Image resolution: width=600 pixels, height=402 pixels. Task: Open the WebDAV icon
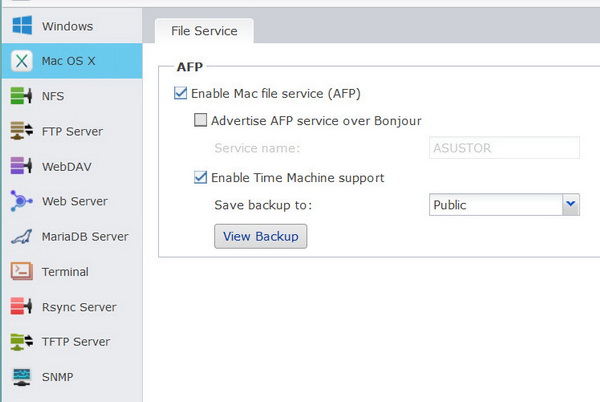(x=22, y=166)
